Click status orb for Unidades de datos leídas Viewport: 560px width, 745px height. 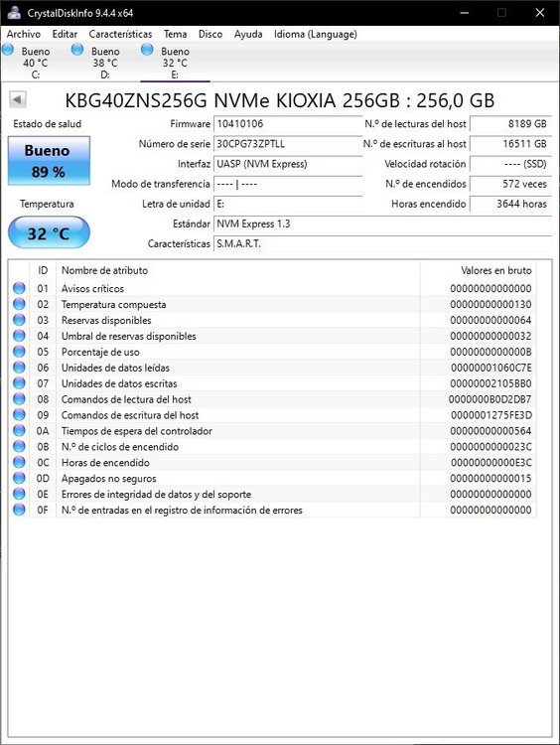[x=19, y=368]
